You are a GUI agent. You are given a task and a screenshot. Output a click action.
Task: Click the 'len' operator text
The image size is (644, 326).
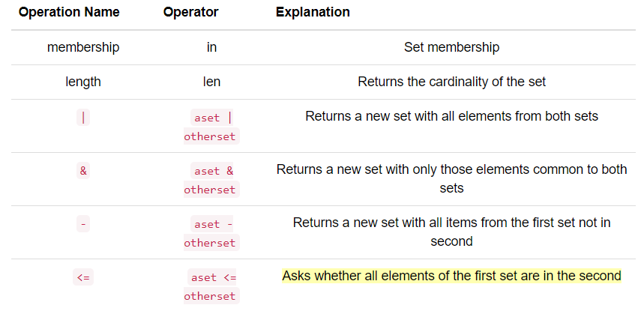click(211, 82)
